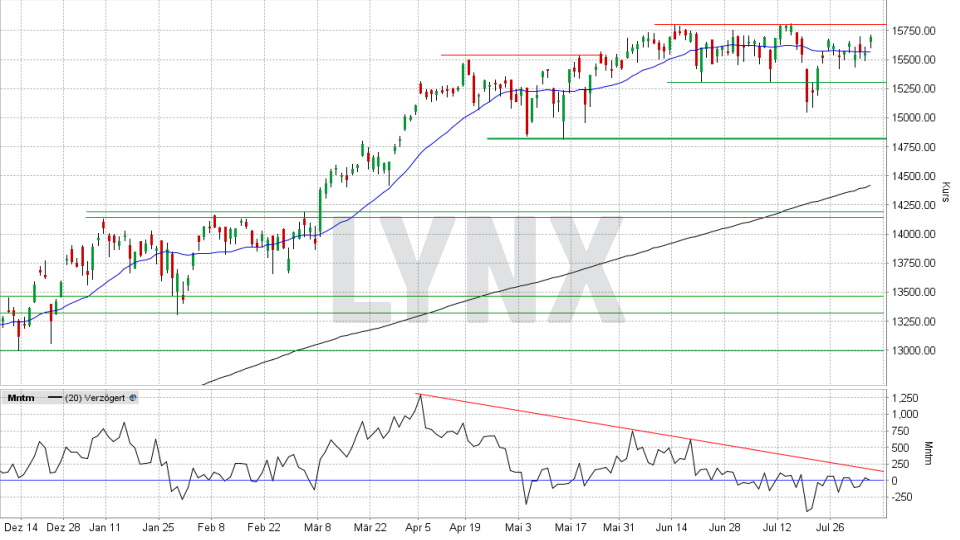Click the 15750.00 price axis label
Viewport: 960px width, 540px height.
coord(913,31)
